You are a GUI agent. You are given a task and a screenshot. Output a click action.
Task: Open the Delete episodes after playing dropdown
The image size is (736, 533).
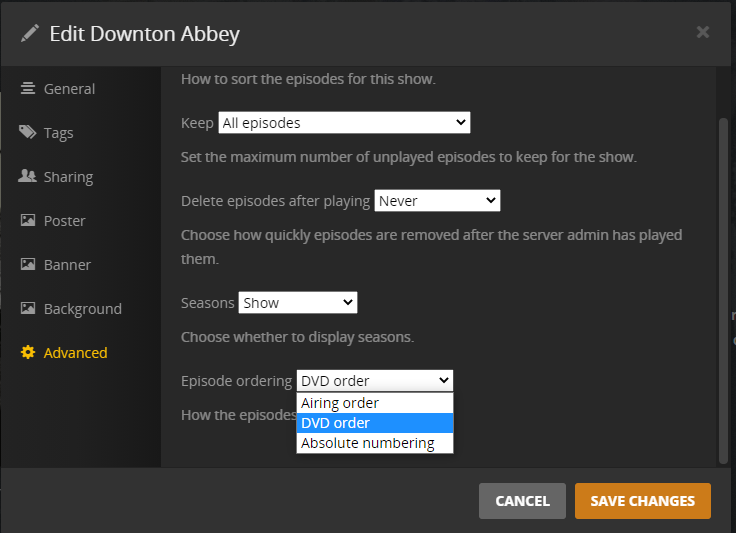(437, 201)
